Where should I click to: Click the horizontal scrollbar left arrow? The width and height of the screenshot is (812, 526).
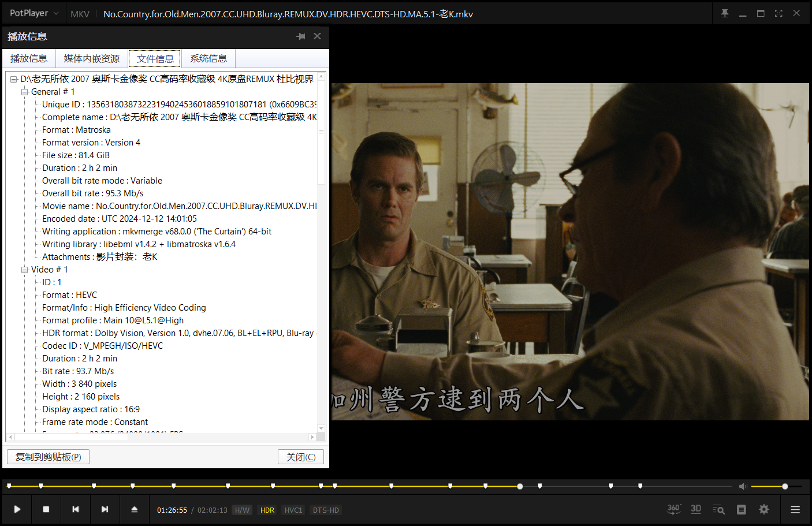tap(10, 437)
